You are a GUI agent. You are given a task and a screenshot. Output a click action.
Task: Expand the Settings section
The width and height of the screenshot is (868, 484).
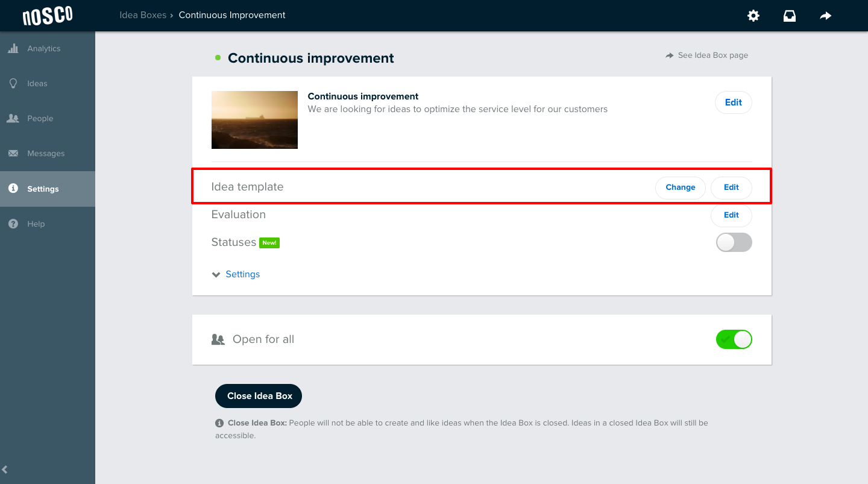coord(236,274)
